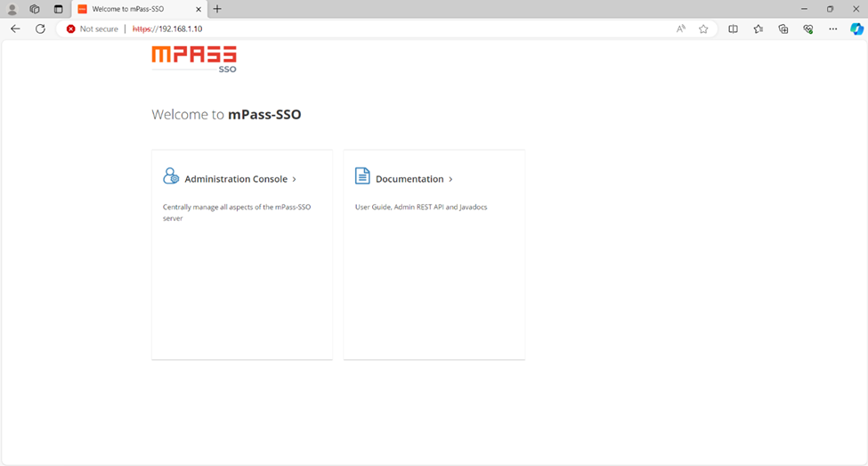Open the Settings and more ellipsis menu

tap(833, 29)
